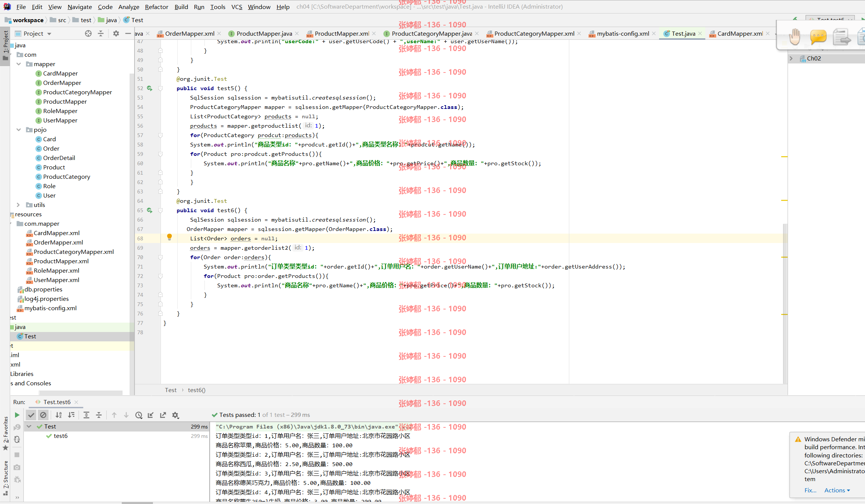Open the 7: Structure tool window stripe

pos(5,479)
